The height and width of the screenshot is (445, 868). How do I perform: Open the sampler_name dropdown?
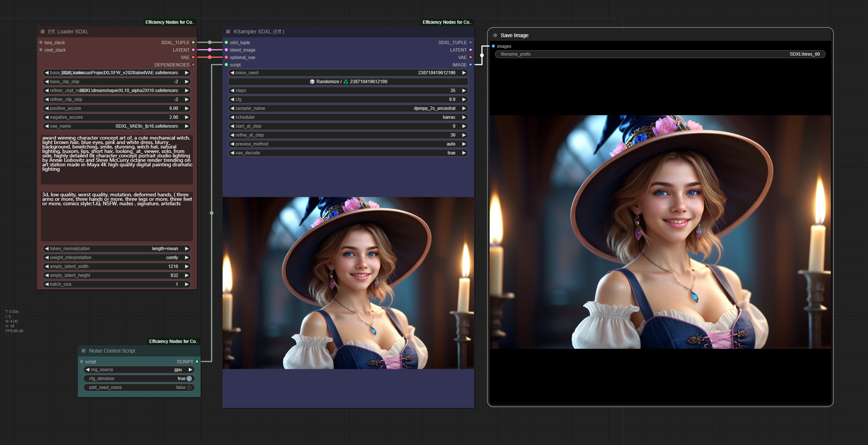[x=348, y=108]
